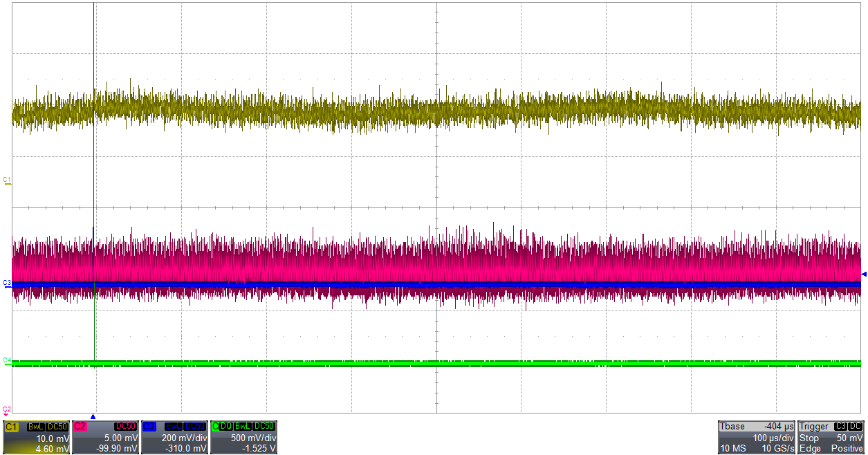This screenshot has width=868, height=455.
Task: Select the green C4 ground marker on left edge
Action: (x=7, y=361)
